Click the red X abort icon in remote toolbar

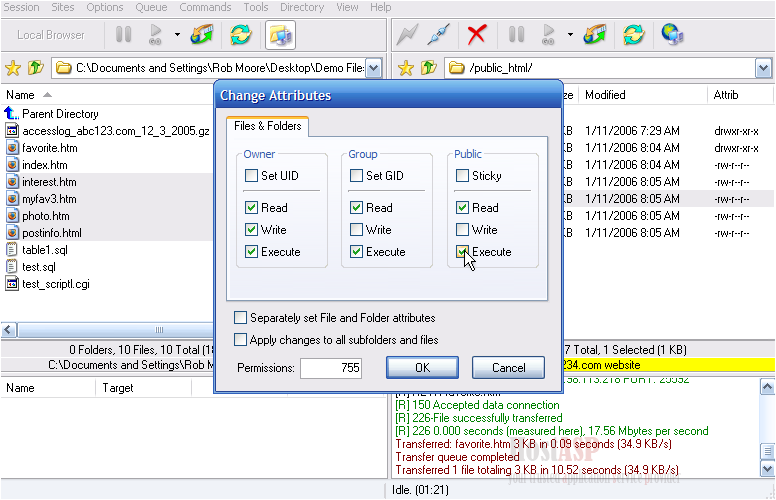click(477, 35)
